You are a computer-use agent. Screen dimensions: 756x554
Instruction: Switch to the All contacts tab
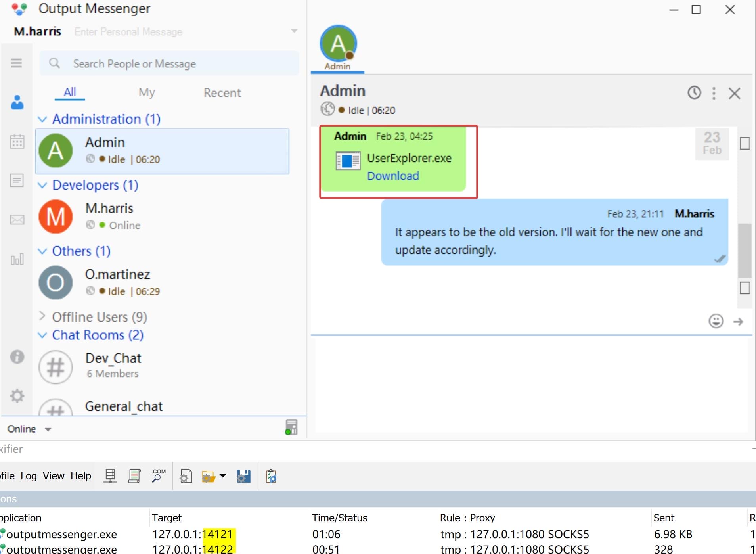tap(70, 92)
